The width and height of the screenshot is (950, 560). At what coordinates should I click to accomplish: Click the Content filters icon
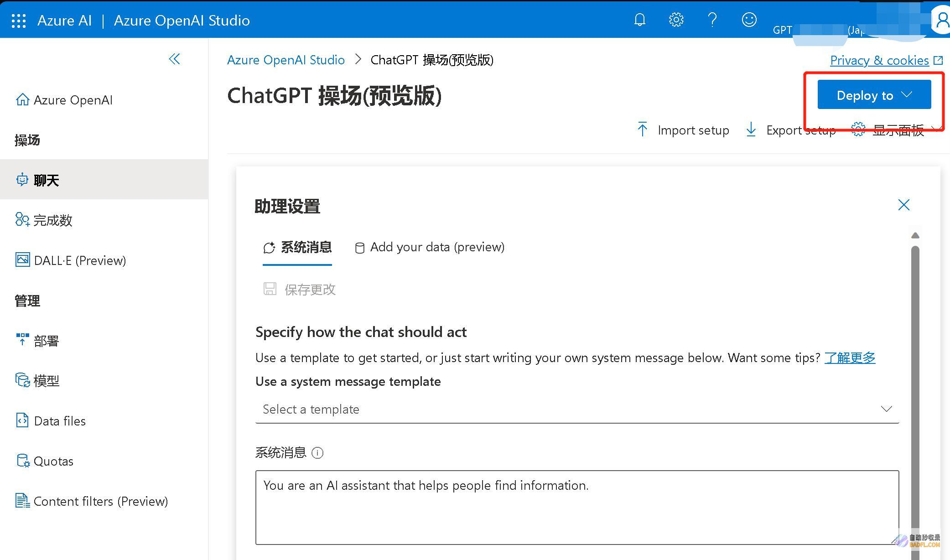[x=22, y=501]
